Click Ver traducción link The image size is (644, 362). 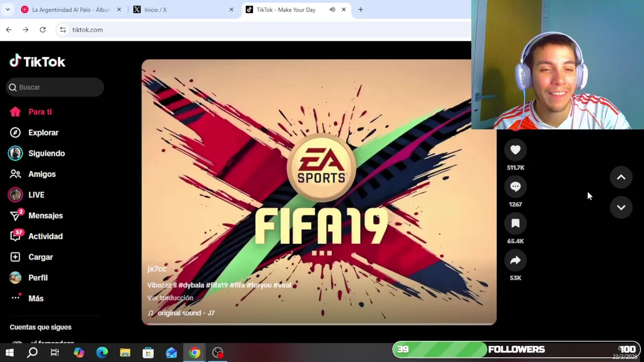170,298
